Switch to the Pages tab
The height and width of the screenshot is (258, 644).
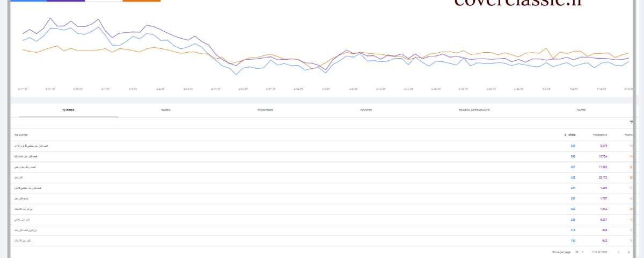(166, 110)
